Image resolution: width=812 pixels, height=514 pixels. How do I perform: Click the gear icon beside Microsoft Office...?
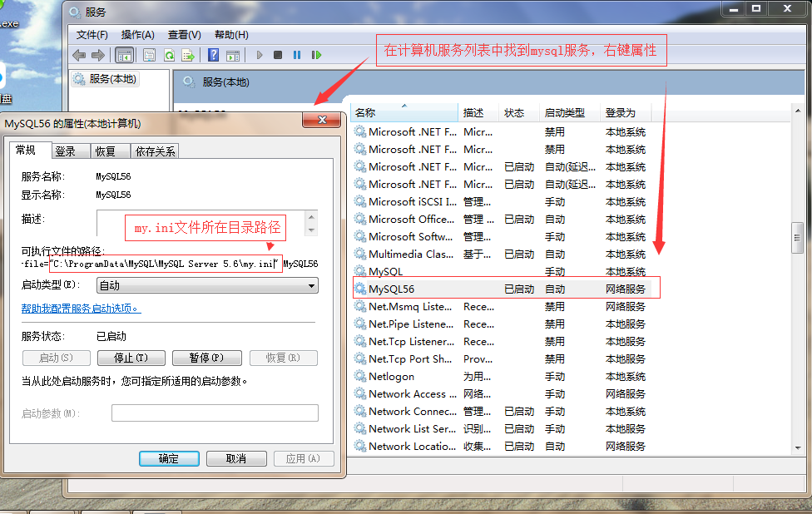tap(360, 219)
